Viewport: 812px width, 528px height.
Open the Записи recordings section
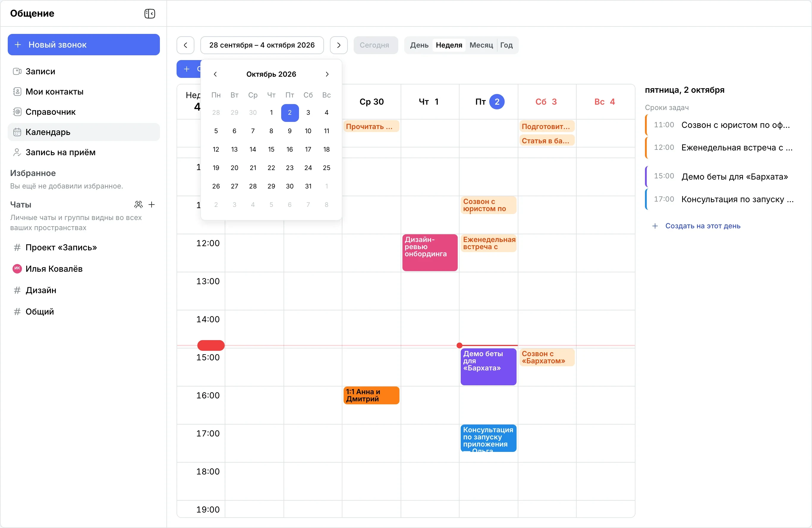84,71
